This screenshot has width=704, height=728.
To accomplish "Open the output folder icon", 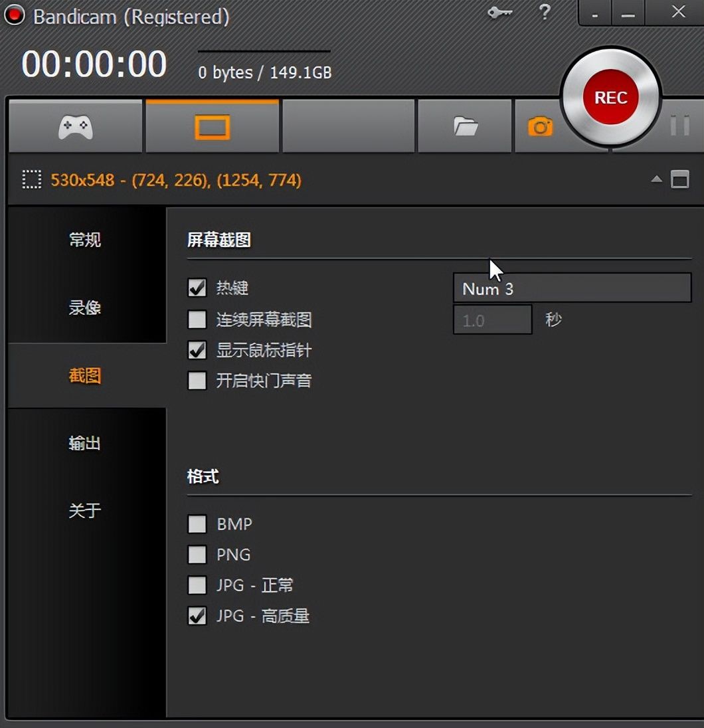I will 466,126.
